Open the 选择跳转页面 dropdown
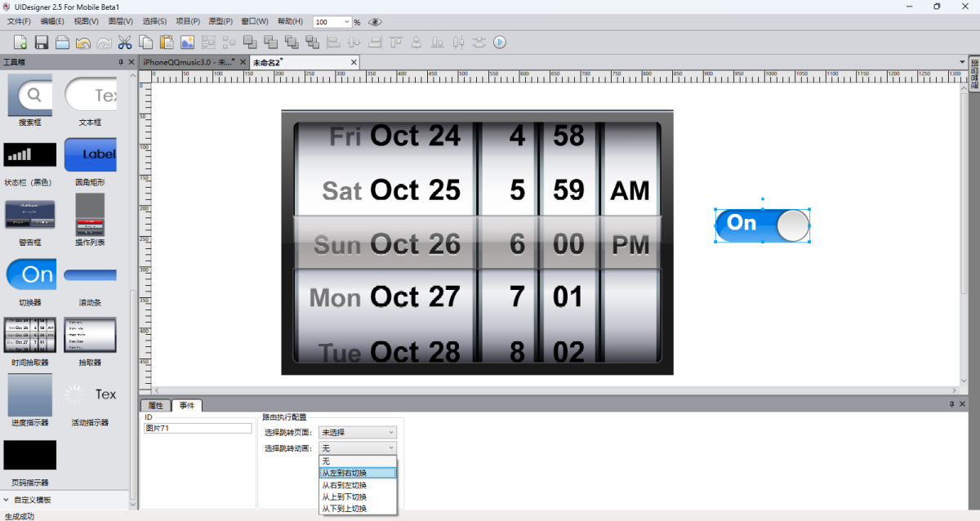Screen dimensions: 980x521 pos(357,432)
